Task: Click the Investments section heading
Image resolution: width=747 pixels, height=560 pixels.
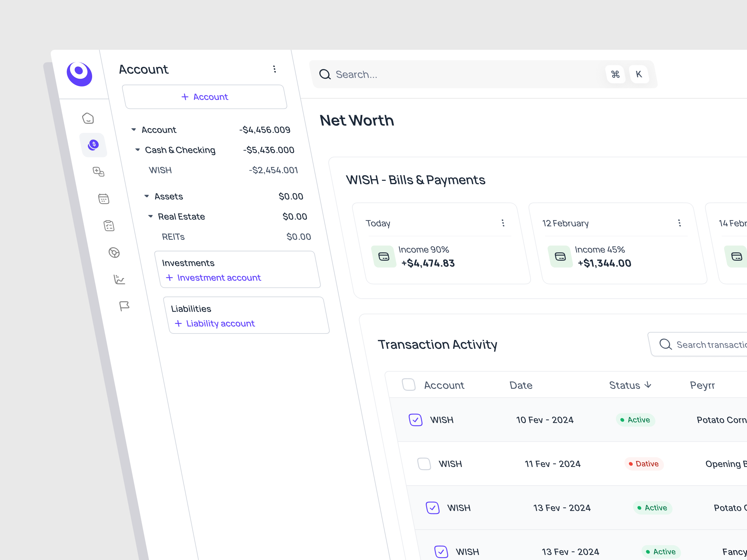Action: click(x=188, y=263)
